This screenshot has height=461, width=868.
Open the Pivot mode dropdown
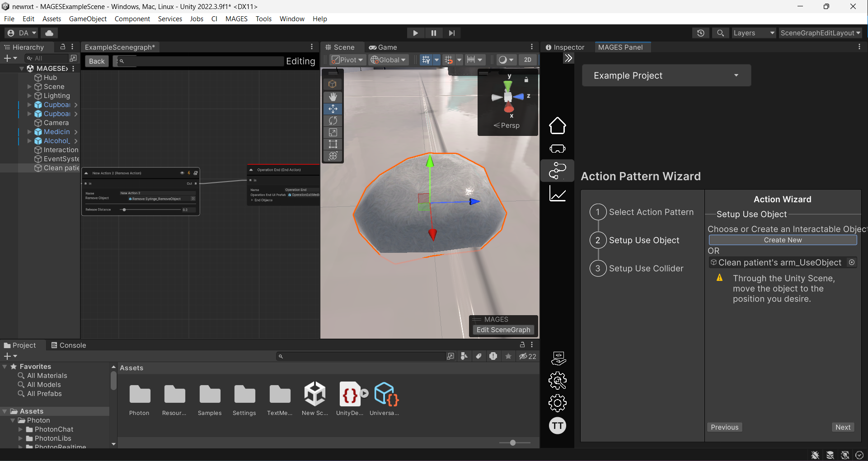click(347, 60)
